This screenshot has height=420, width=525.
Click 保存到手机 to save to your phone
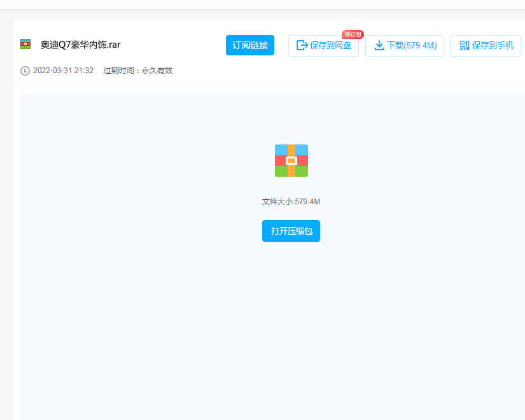[486, 45]
